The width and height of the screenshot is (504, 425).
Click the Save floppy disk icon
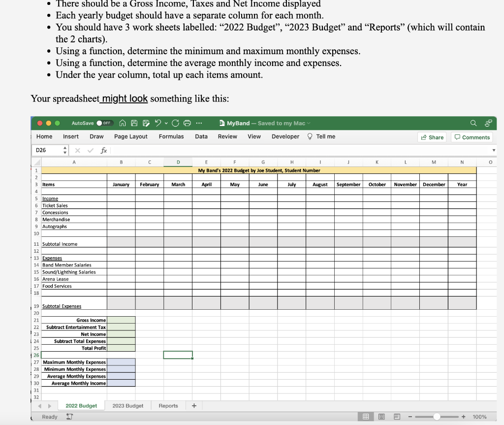pyautogui.click(x=134, y=123)
